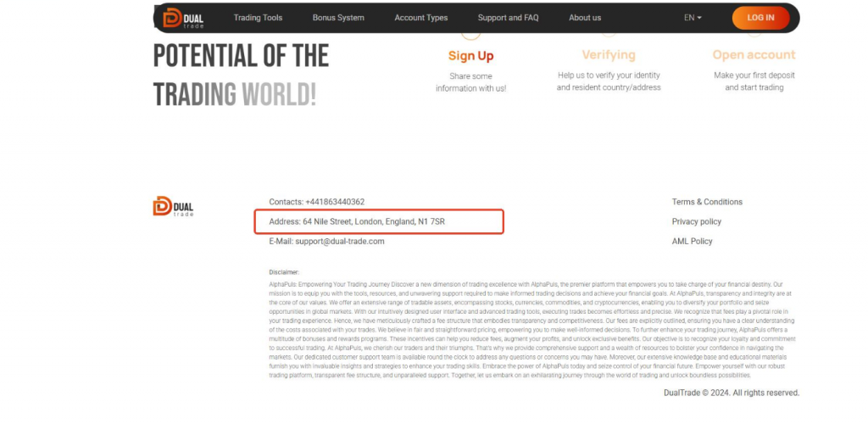Open the Account Types page
The width and height of the screenshot is (868, 424).
pyautogui.click(x=421, y=18)
